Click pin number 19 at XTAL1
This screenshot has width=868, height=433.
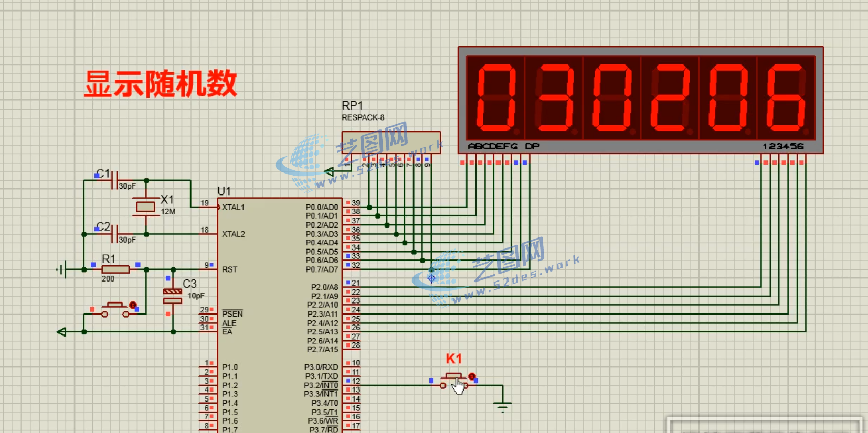205,203
